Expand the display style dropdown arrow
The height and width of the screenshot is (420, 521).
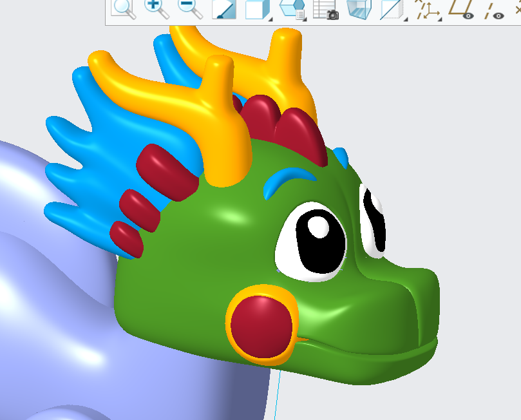click(x=406, y=19)
